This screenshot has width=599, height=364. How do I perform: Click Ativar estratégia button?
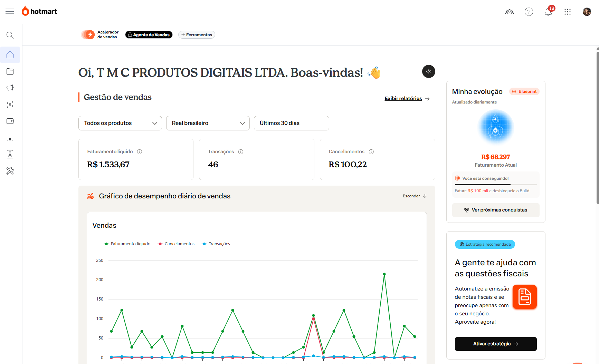coord(496,344)
